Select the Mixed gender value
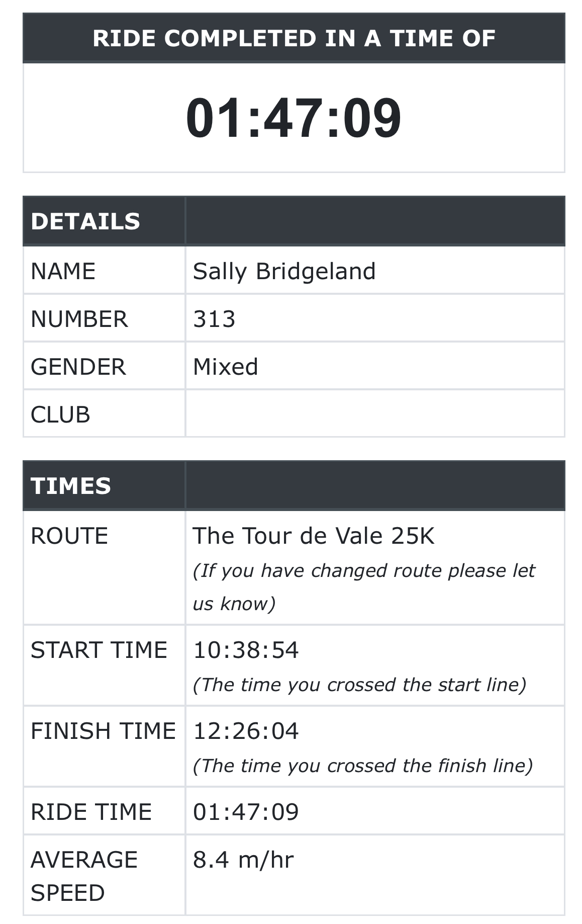 click(226, 367)
